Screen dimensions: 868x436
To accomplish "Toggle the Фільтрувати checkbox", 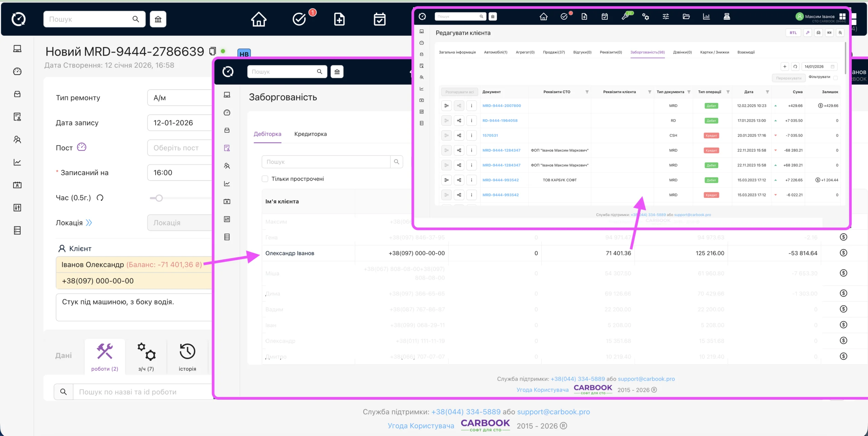I will tap(835, 78).
